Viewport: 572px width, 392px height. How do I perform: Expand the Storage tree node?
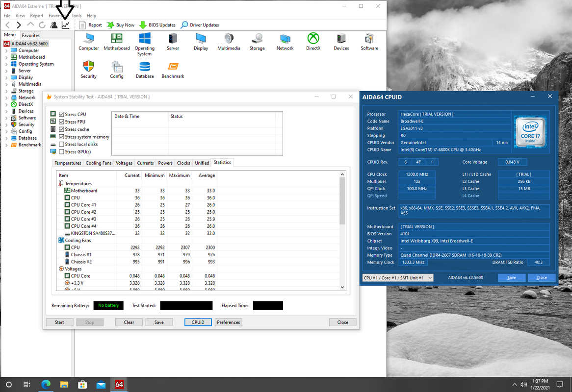coord(6,91)
